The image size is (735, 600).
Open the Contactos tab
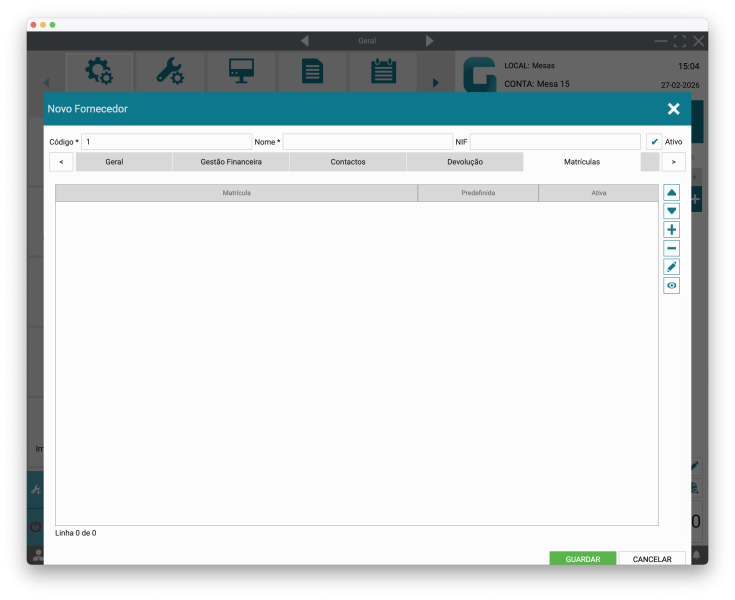348,162
